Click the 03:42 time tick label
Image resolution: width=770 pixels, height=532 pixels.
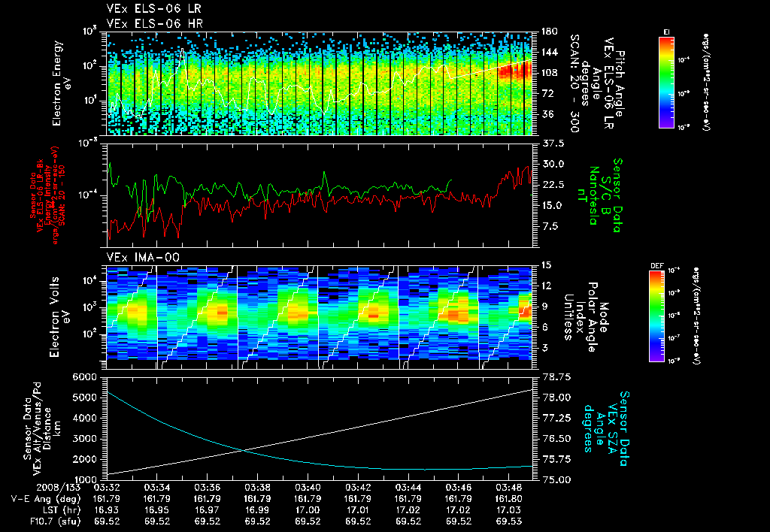pos(358,488)
